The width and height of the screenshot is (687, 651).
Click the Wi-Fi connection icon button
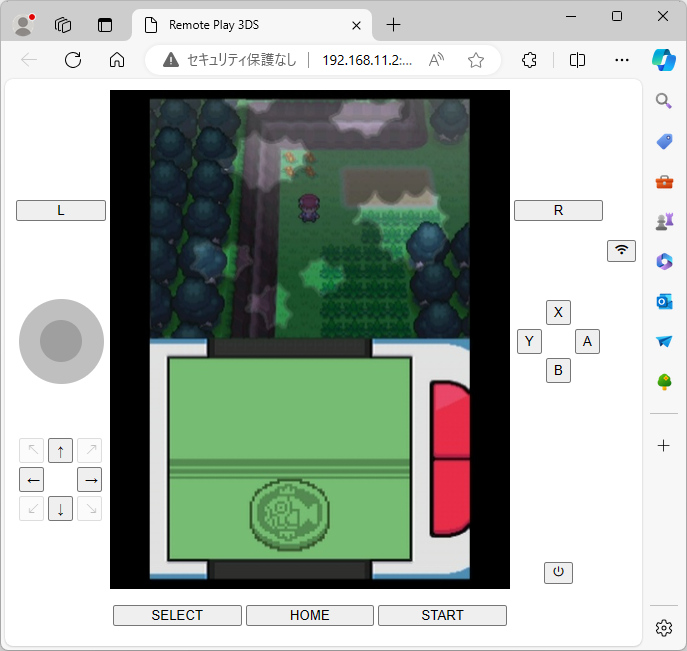[x=621, y=251]
